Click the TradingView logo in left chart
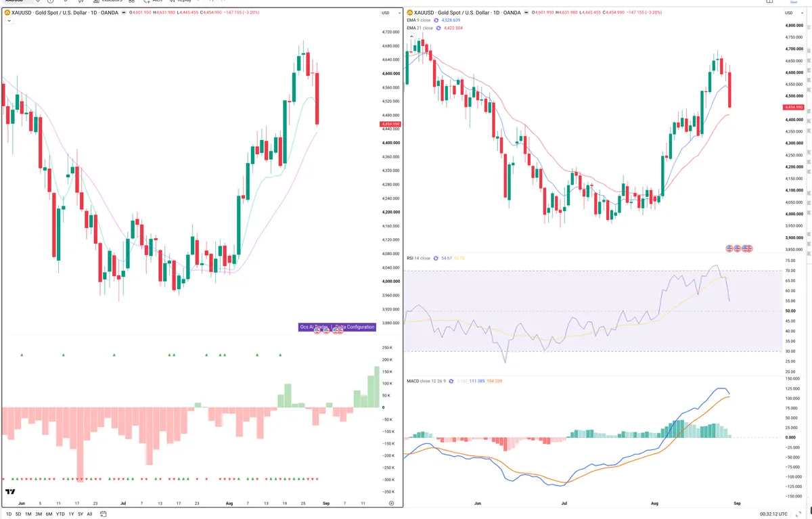The width and height of the screenshot is (812, 519). pos(10,492)
